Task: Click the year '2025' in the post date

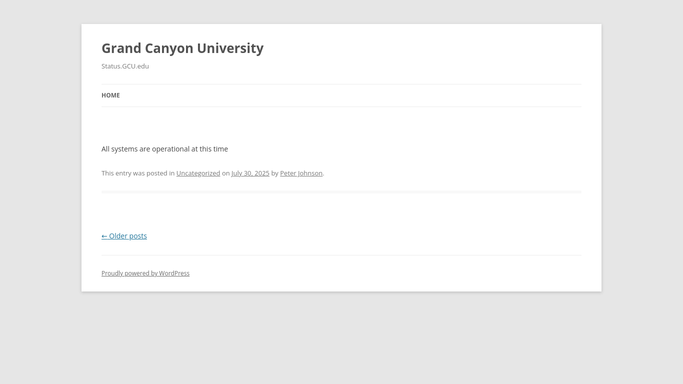Action: point(262,173)
